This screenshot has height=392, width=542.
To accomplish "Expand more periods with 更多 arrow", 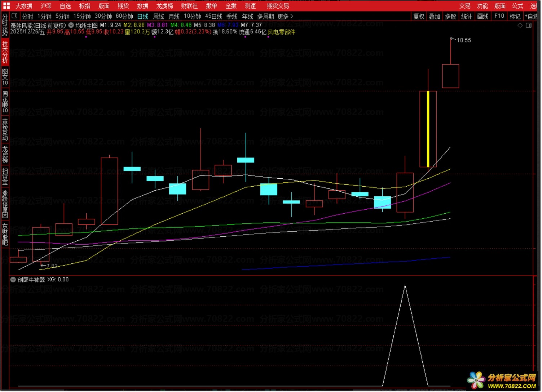I will tap(285, 16).
